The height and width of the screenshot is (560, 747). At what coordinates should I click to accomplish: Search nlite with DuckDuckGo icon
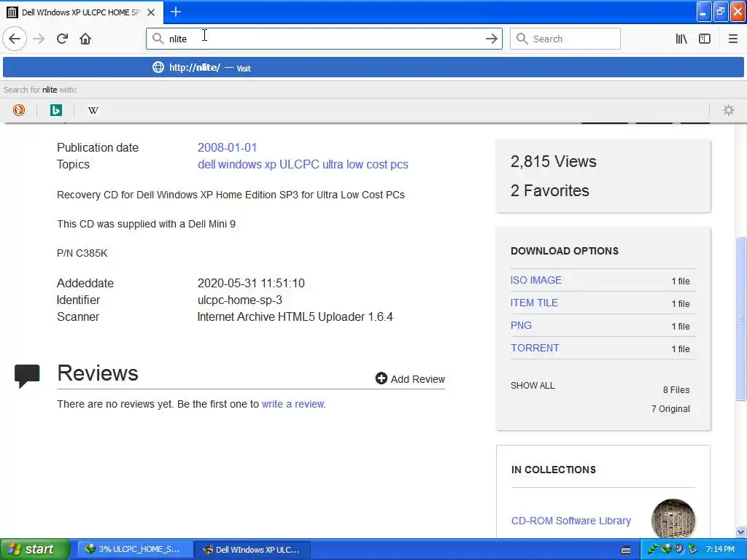(18, 110)
